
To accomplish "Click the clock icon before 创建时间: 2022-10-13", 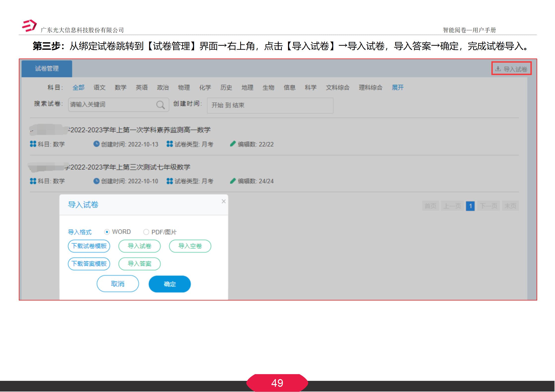I will click(x=96, y=144).
